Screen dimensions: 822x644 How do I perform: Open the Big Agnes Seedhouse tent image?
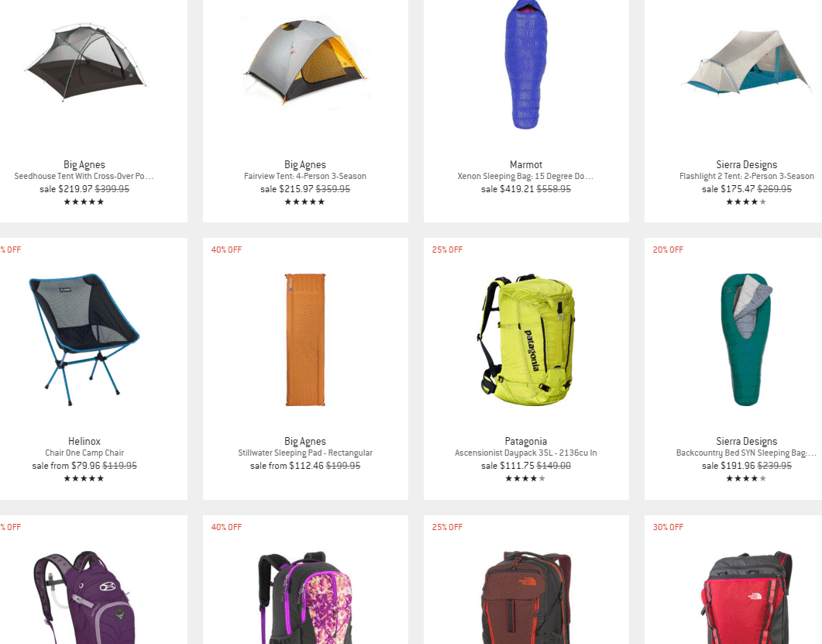click(x=85, y=61)
